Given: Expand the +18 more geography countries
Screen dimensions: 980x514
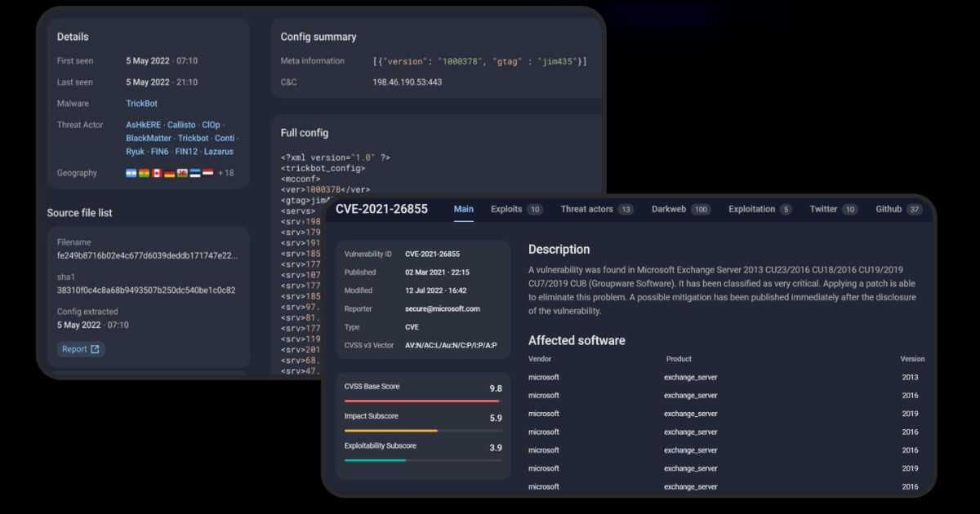Looking at the screenshot, I should [225, 173].
